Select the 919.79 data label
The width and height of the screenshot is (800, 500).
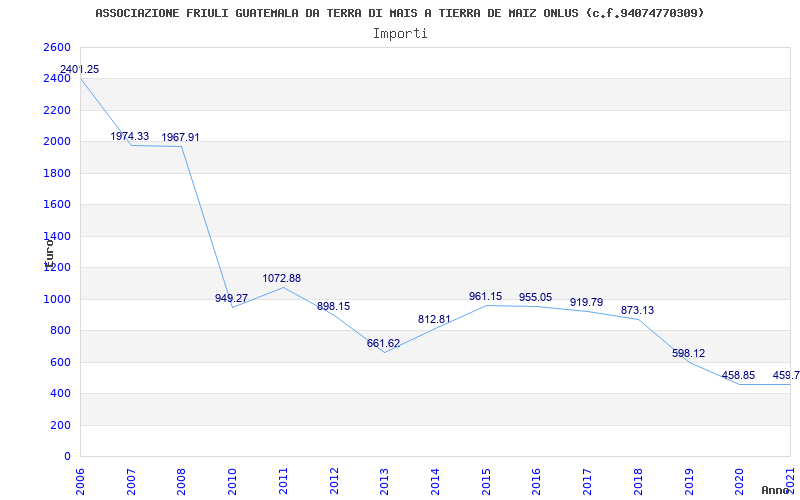tap(586, 303)
